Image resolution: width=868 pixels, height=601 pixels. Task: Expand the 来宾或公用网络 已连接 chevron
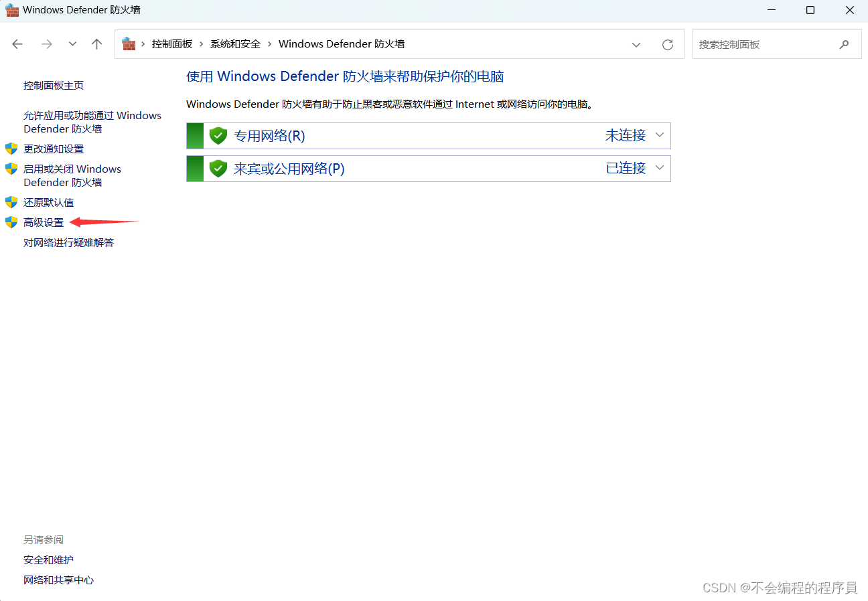[660, 168]
